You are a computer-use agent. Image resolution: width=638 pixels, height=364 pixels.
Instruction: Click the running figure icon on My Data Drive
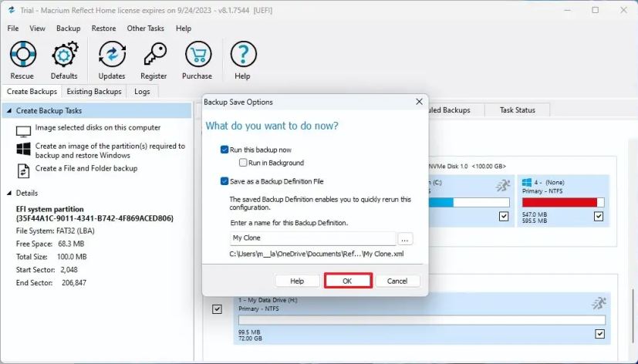[599, 303]
